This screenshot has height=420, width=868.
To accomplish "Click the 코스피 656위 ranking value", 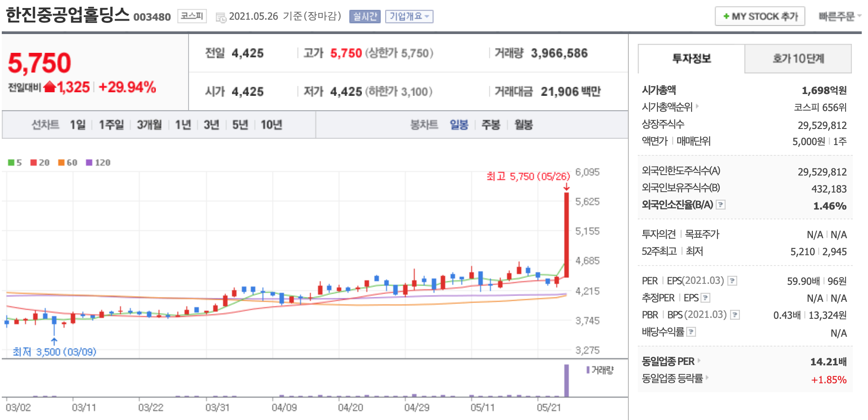I will [820, 107].
